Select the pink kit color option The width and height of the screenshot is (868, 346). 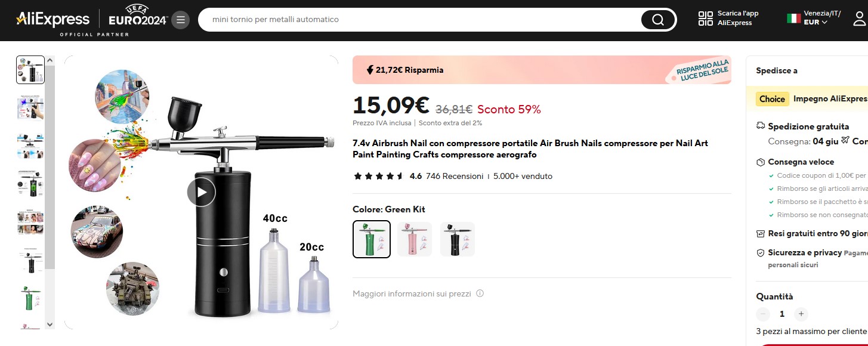(415, 239)
